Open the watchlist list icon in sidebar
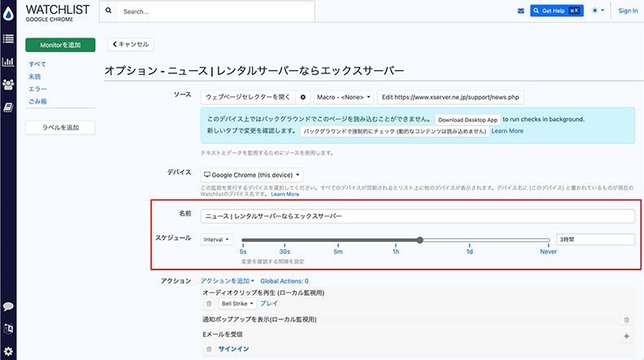This screenshot has height=360, width=644. pyautogui.click(x=8, y=38)
